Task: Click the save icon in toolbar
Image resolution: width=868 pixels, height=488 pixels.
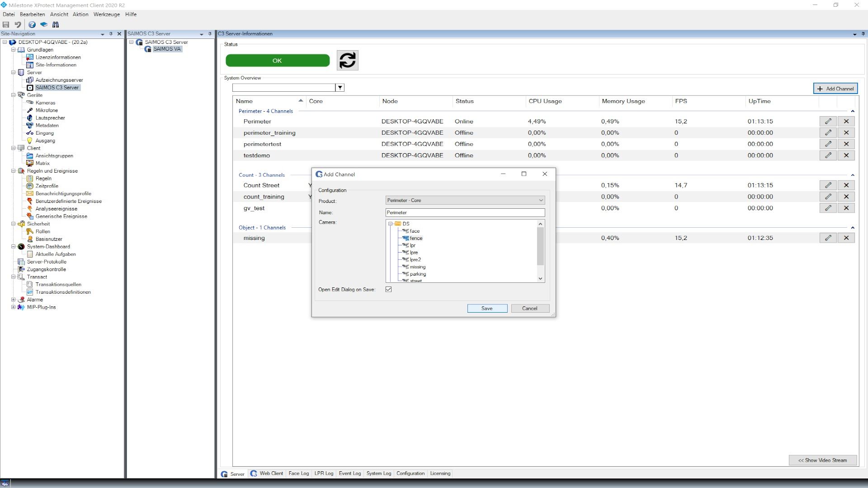Action: point(6,25)
